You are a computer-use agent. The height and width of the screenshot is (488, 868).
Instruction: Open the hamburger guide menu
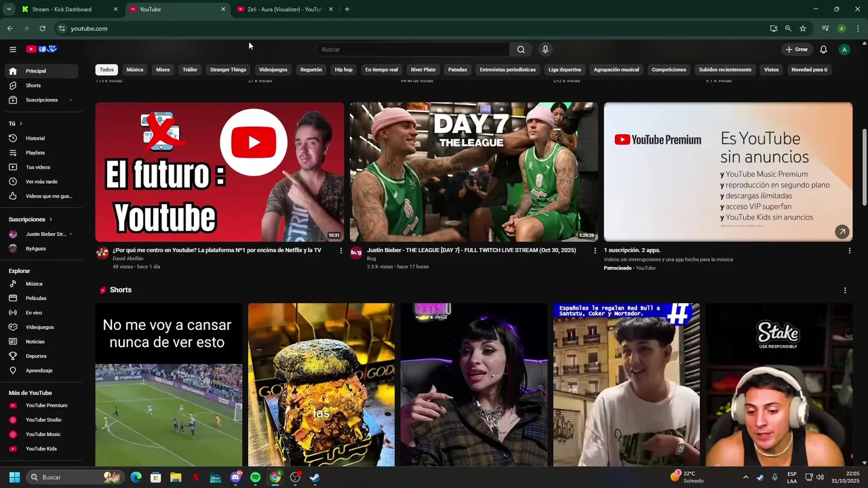point(12,49)
